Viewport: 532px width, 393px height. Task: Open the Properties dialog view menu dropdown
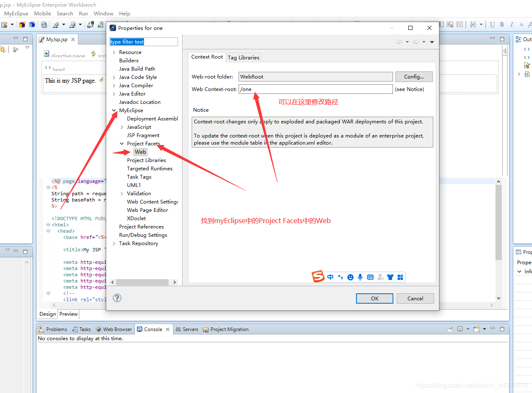tap(432, 42)
